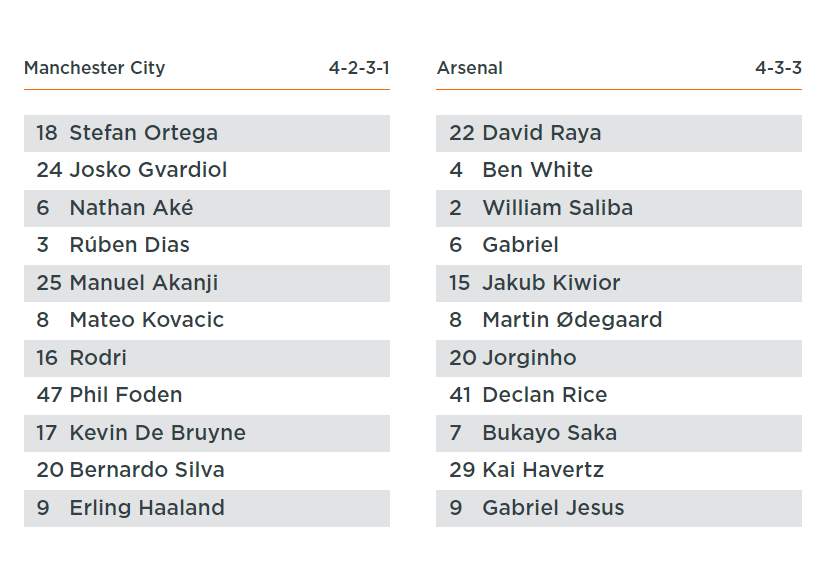Select the Arsenal team heading
This screenshot has height=574, width=827.
click(469, 68)
